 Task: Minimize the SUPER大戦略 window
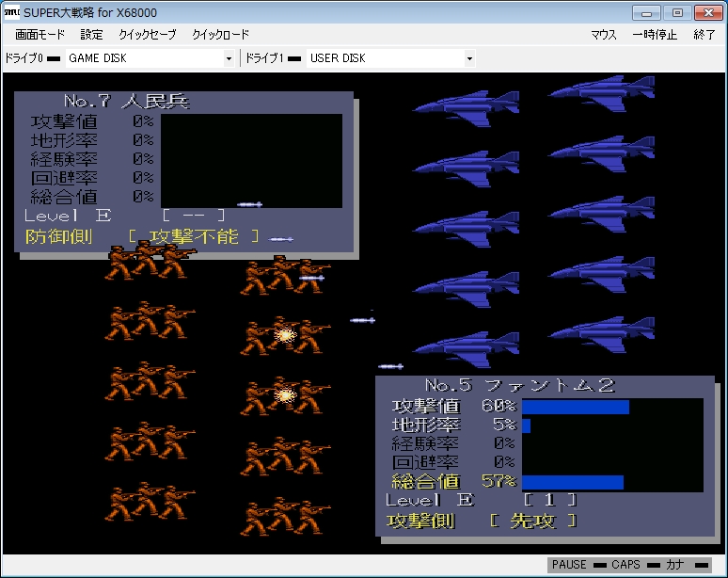[x=646, y=13]
